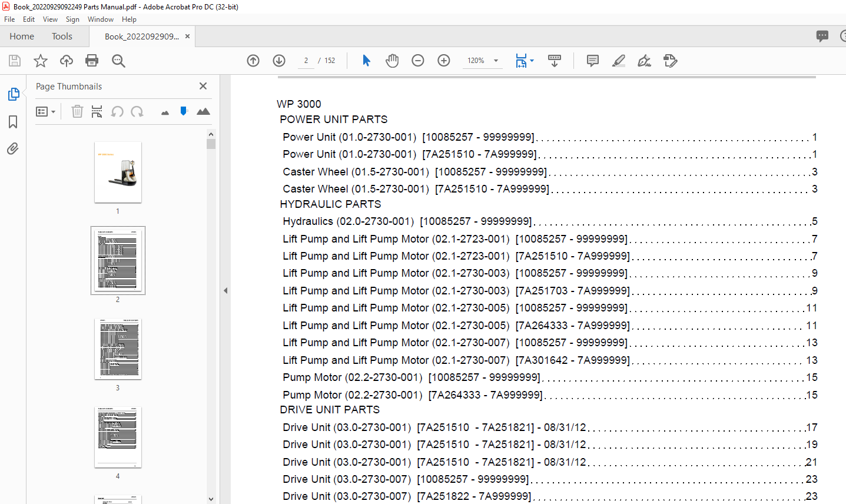This screenshot has width=846, height=504.
Task: Open the View menu
Action: tap(50, 19)
